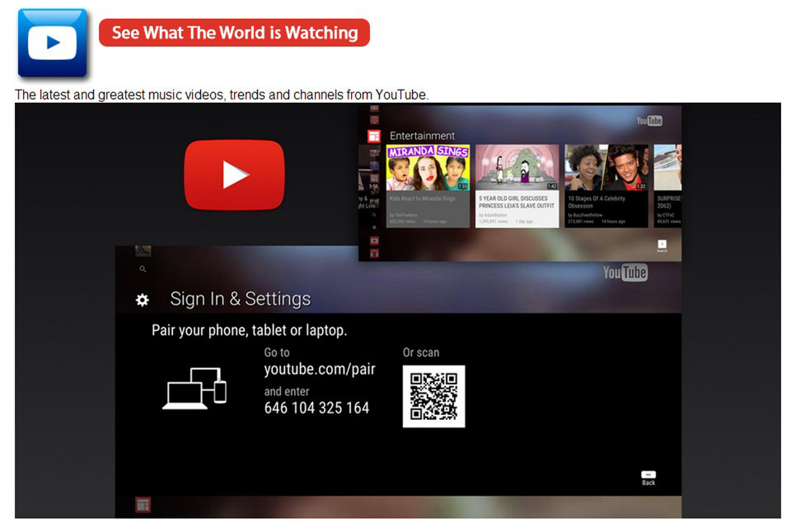Click the YouTube logo above Sign In panel
Screen dimensions: 791x532
625,273
